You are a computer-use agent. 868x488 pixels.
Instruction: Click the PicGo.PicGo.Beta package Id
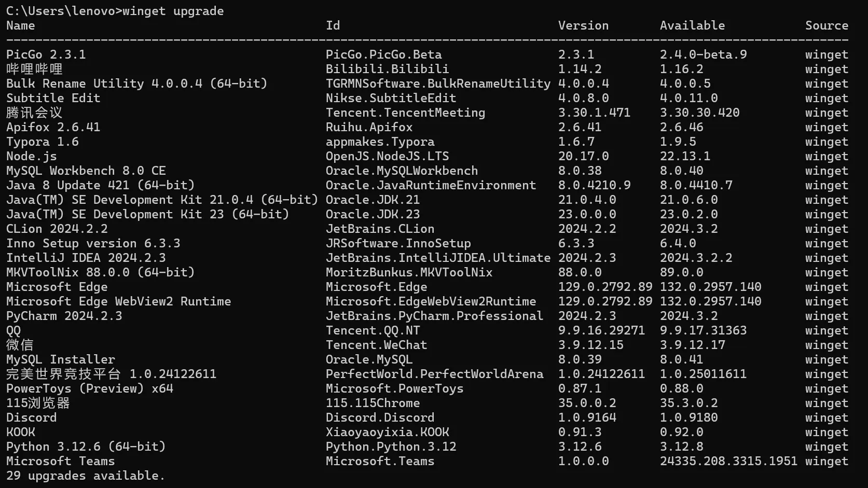click(383, 54)
